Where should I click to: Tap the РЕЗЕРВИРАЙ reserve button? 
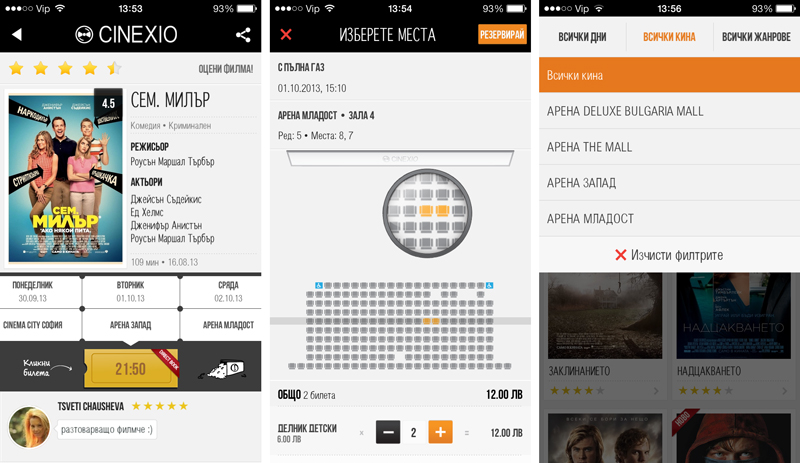click(x=502, y=35)
